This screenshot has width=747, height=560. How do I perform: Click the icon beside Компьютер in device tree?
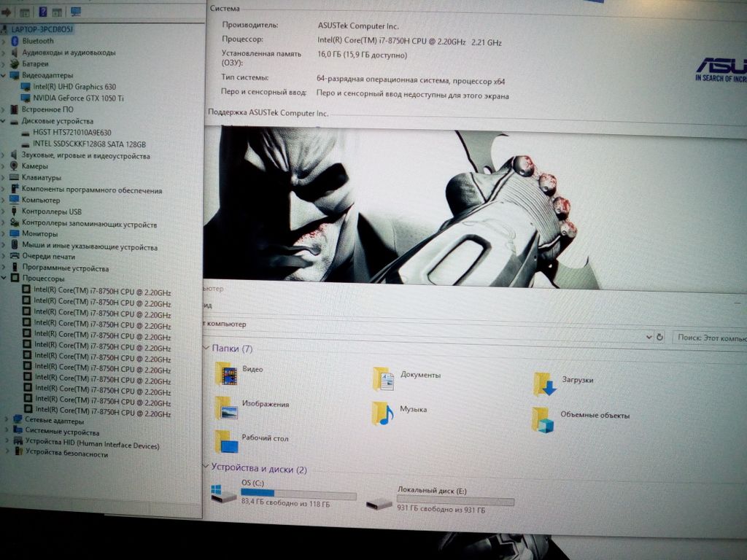15,200
